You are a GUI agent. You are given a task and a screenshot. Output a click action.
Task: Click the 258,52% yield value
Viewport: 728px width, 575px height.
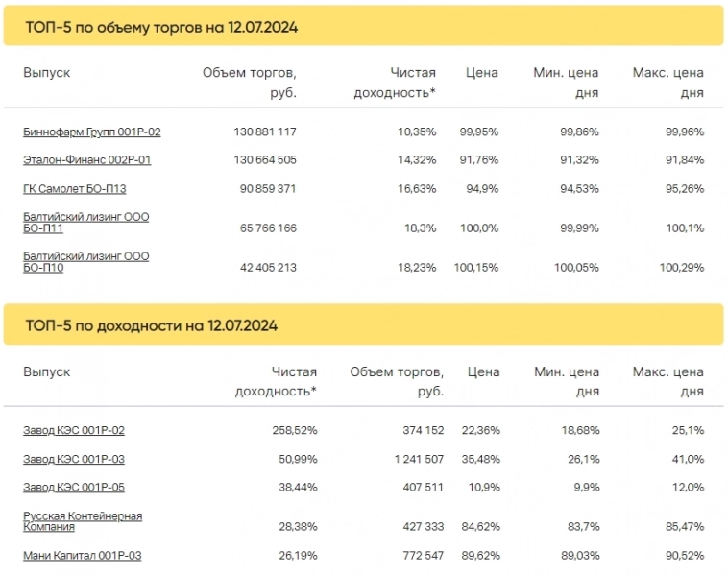point(294,431)
